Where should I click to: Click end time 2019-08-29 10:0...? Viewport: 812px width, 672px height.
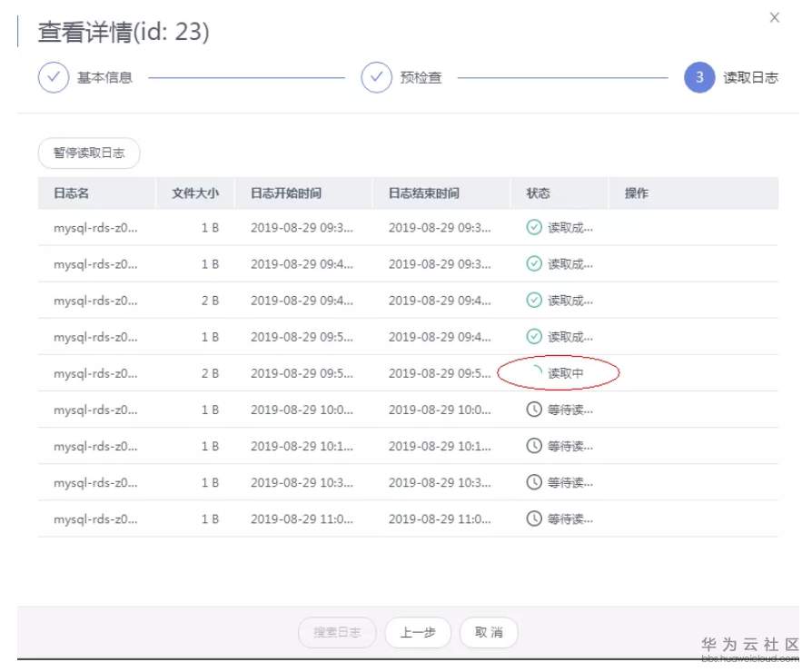tap(440, 410)
